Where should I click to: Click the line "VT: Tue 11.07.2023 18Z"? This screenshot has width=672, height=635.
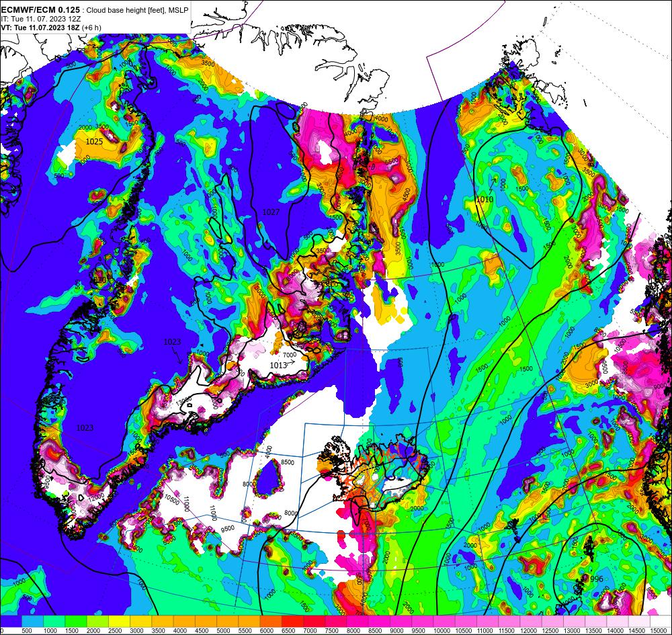(x=40, y=28)
